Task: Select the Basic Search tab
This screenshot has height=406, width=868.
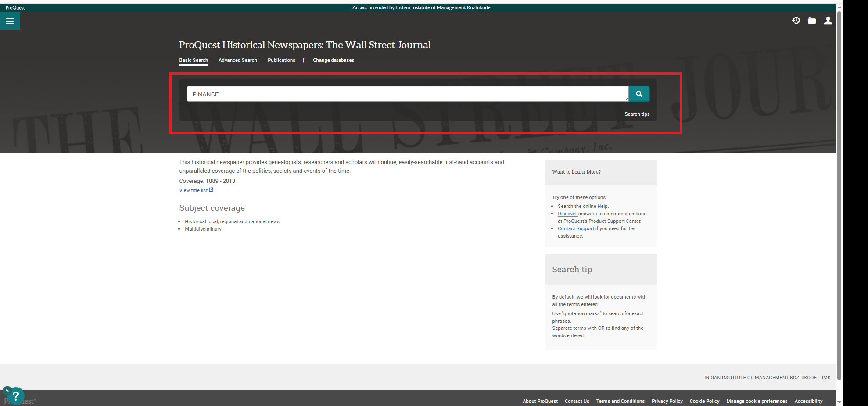Action: pyautogui.click(x=194, y=61)
